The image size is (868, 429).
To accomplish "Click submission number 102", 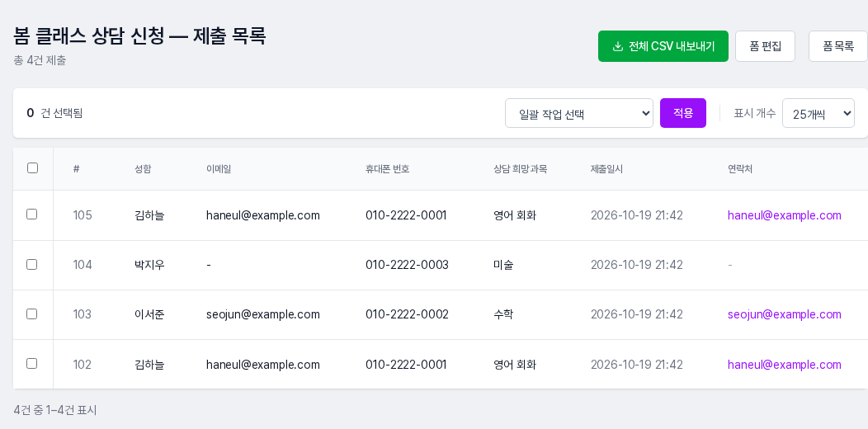I will pos(83,365).
